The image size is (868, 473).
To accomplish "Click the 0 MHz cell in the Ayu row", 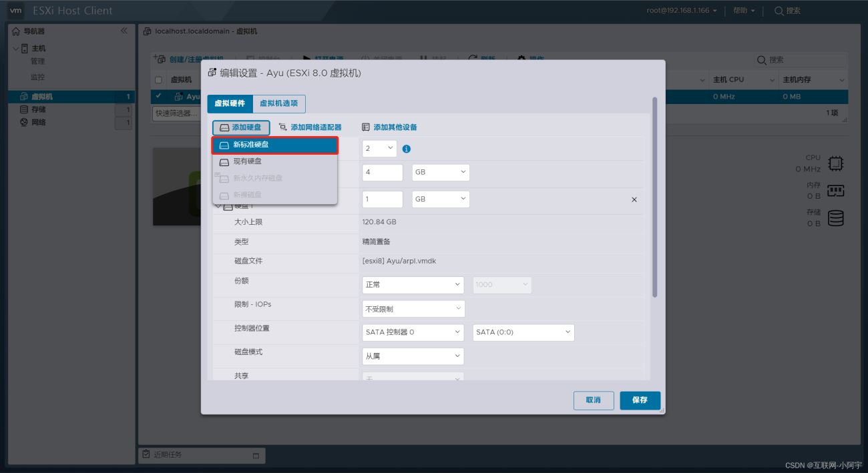I will point(724,97).
